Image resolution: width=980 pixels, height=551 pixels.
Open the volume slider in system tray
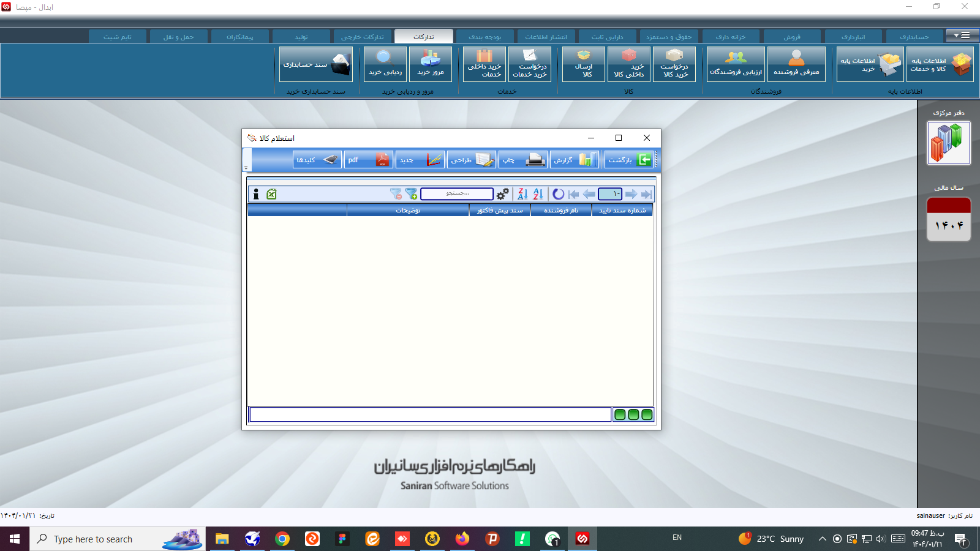[x=880, y=539]
